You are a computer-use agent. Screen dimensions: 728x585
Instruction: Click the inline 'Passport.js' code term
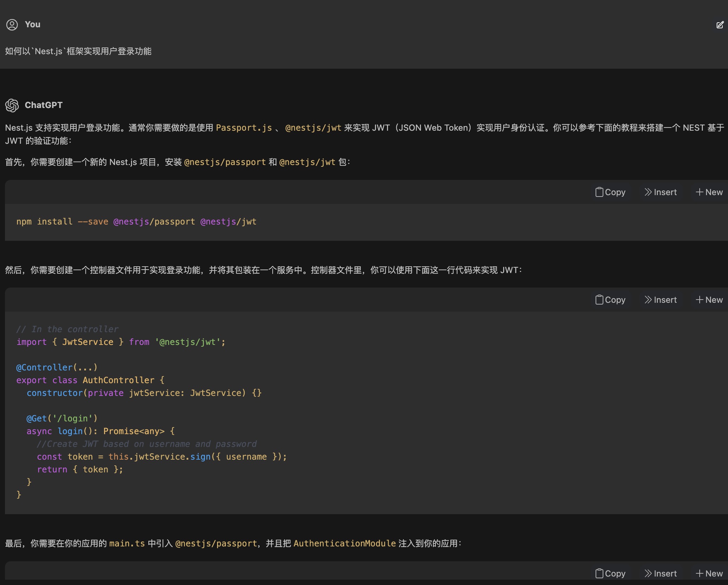pos(244,128)
